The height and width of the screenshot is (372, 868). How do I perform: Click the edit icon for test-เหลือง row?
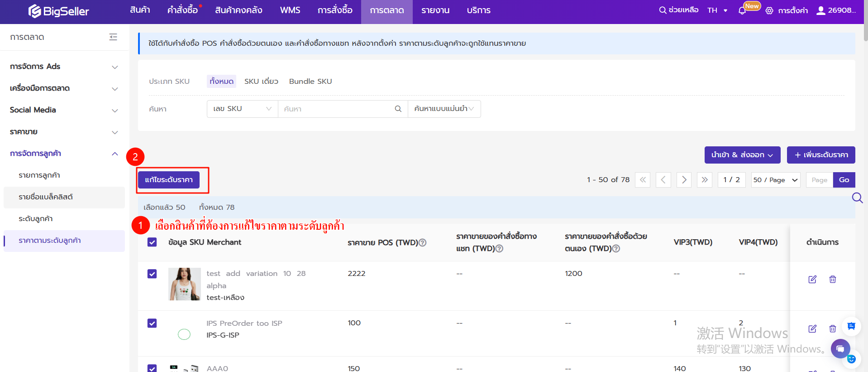812,279
